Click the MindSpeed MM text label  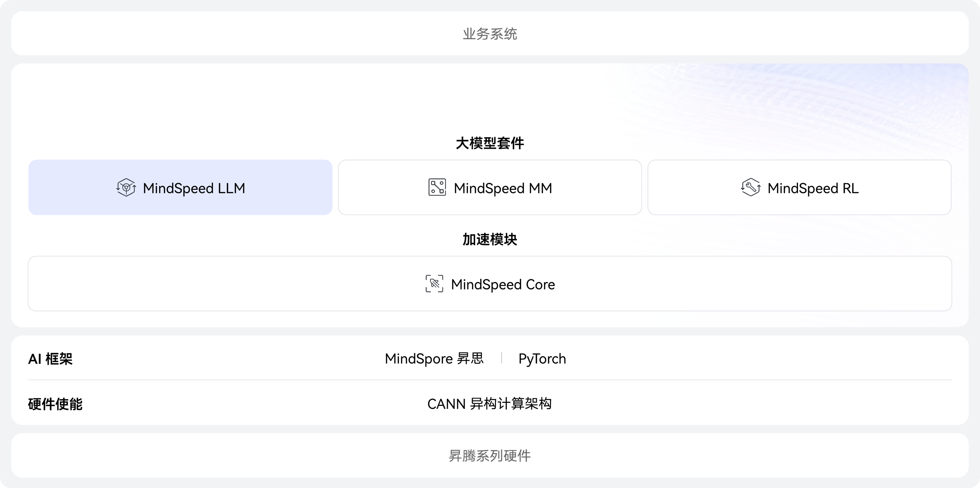click(503, 188)
